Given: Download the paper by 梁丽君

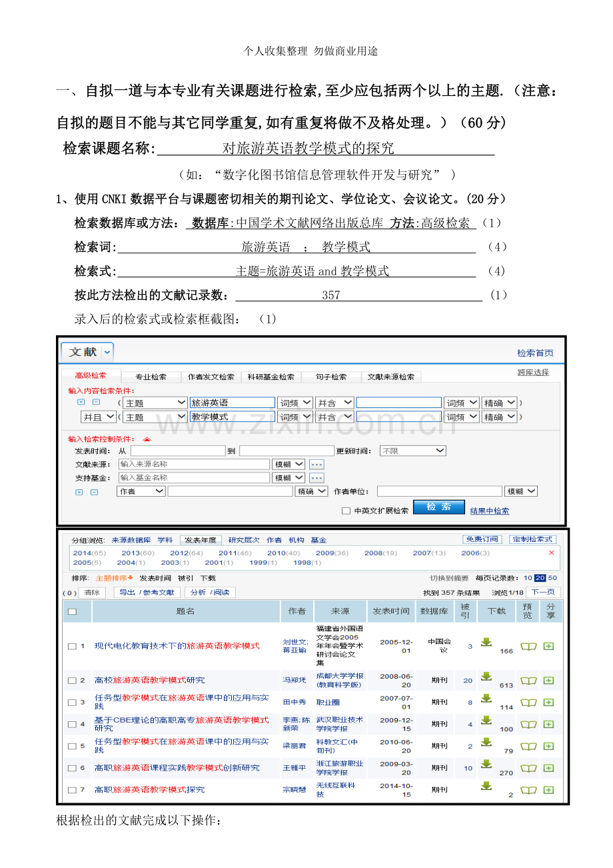Looking at the screenshot, I should (486, 742).
